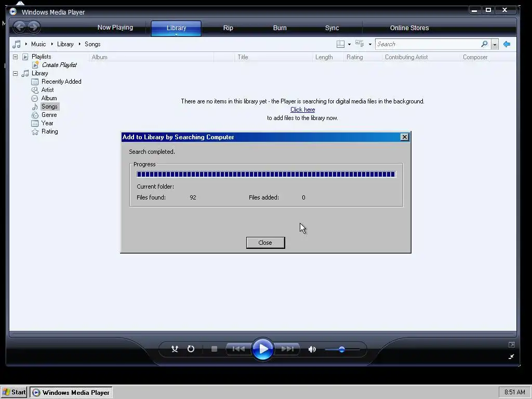Select Recently Added in library tree
This screenshot has width=532, height=399.
point(61,82)
